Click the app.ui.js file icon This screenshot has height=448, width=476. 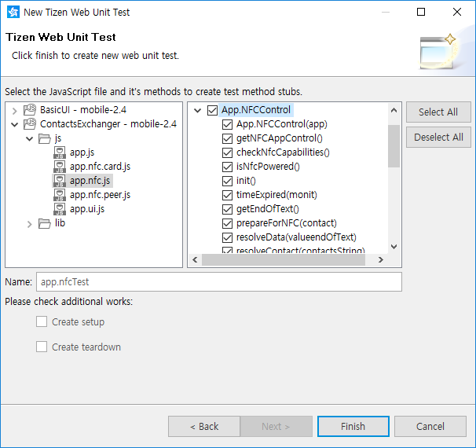tap(60, 209)
